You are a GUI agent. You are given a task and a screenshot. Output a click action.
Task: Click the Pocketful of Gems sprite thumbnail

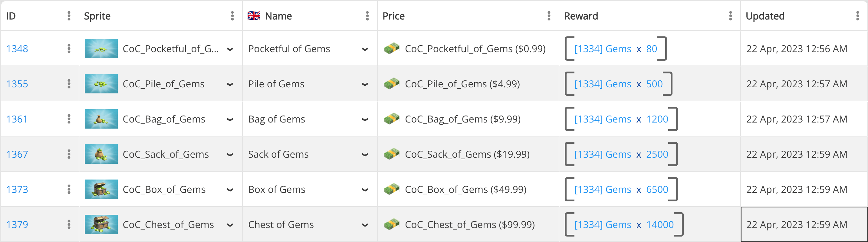(x=101, y=49)
